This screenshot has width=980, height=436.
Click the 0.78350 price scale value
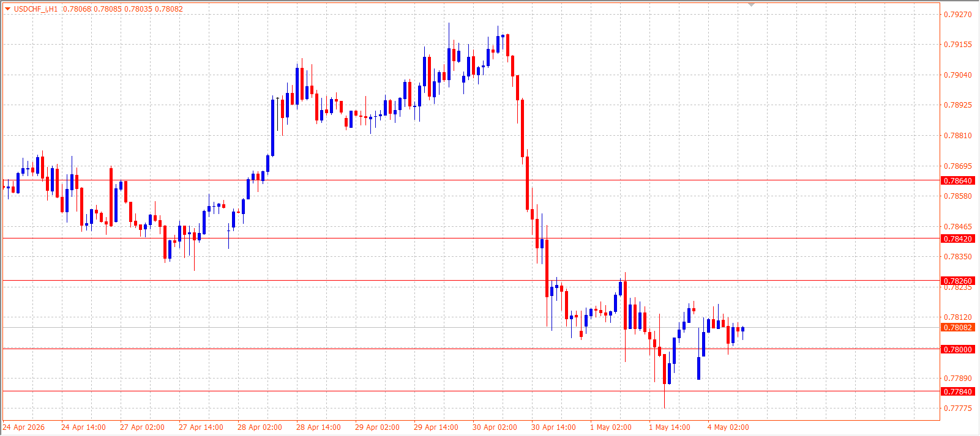pyautogui.click(x=957, y=257)
